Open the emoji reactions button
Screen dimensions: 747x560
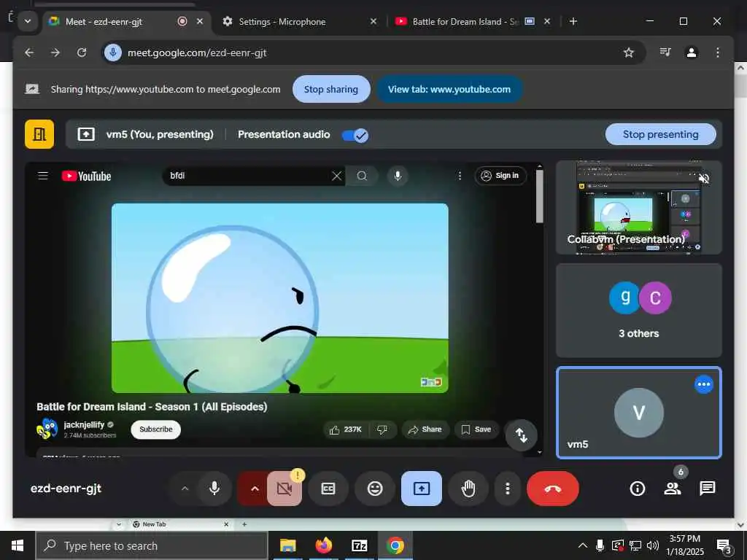375,488
